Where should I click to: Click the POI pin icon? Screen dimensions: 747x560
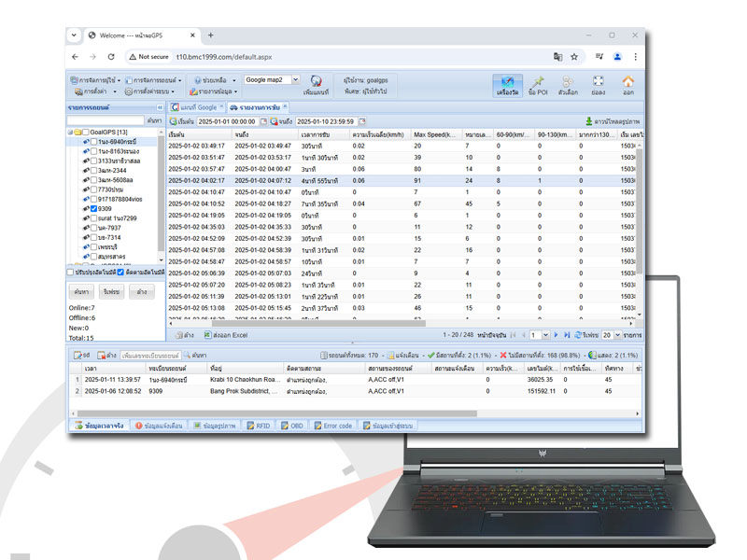538,81
